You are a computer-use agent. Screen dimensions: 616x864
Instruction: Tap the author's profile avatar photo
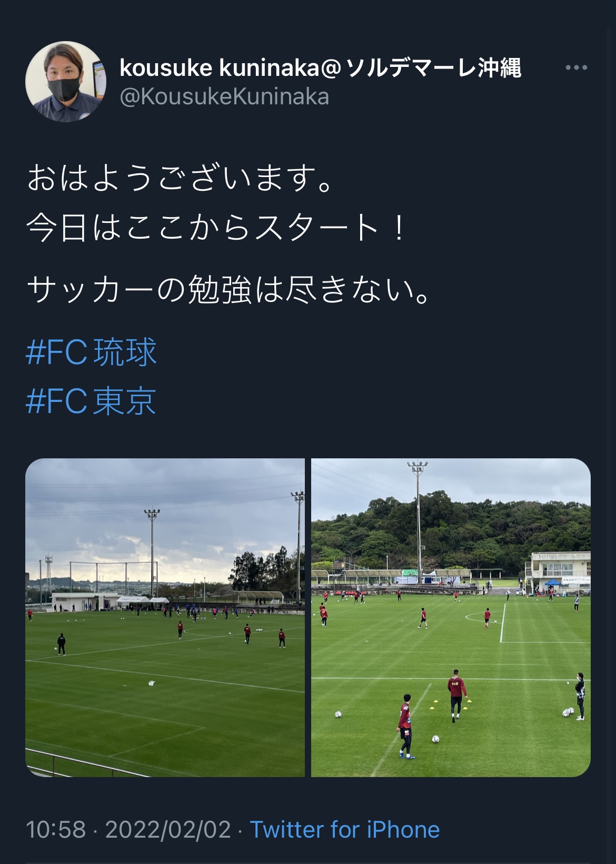click(66, 82)
